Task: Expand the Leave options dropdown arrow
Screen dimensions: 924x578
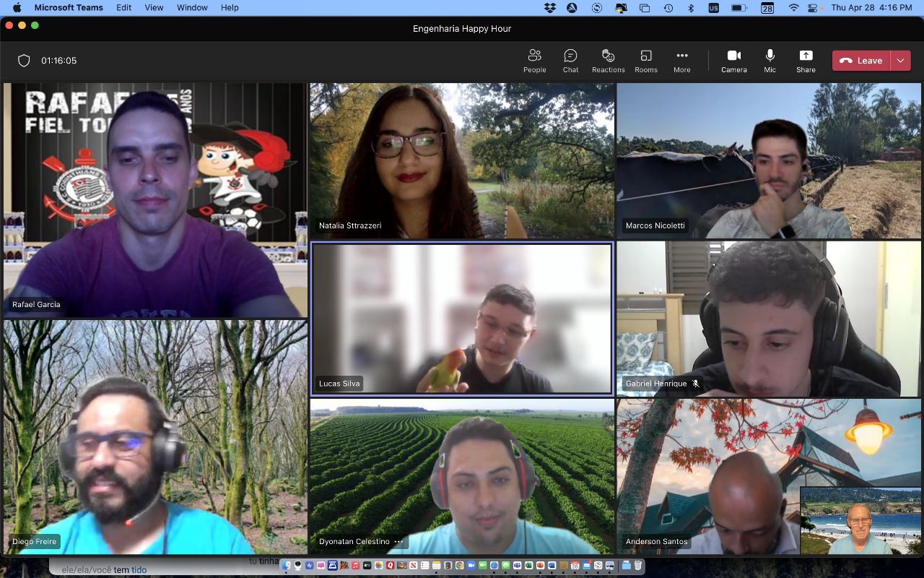Action: point(900,61)
